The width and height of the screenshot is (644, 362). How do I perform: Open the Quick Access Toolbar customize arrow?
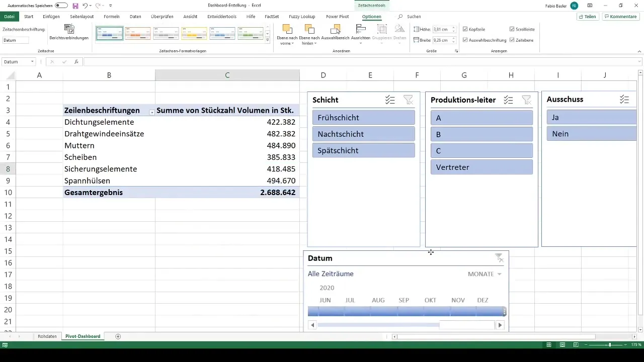110,6
